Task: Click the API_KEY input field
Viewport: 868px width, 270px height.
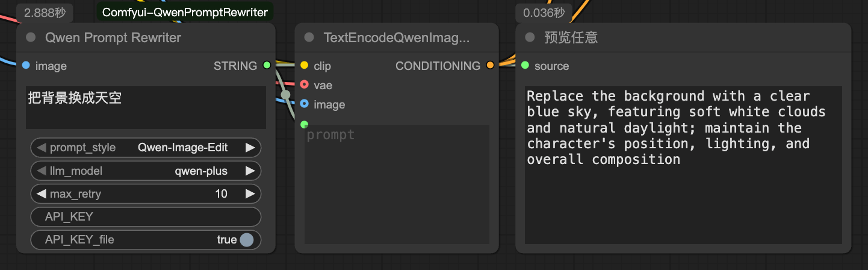Action: pos(146,217)
